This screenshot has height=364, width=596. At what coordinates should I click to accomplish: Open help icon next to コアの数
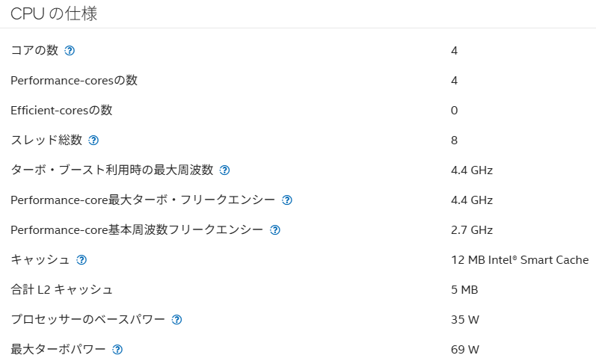70,51
